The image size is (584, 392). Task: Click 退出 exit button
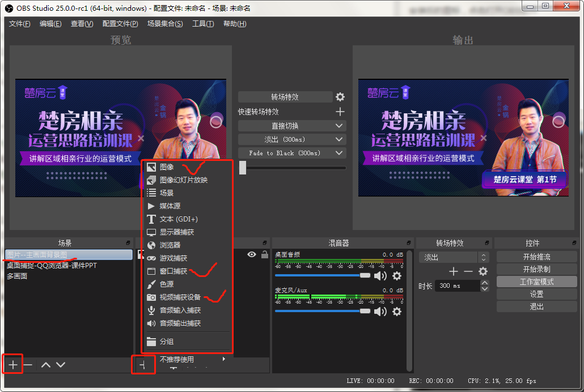[x=537, y=306]
